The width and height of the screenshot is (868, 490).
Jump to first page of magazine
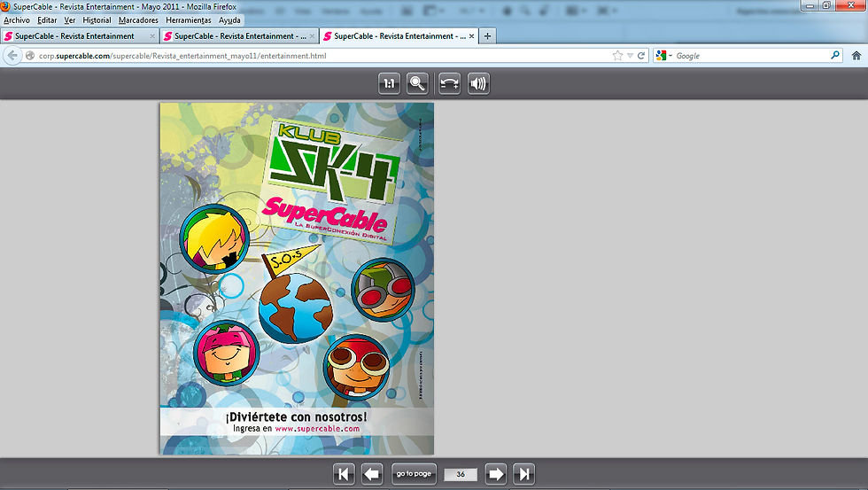344,474
